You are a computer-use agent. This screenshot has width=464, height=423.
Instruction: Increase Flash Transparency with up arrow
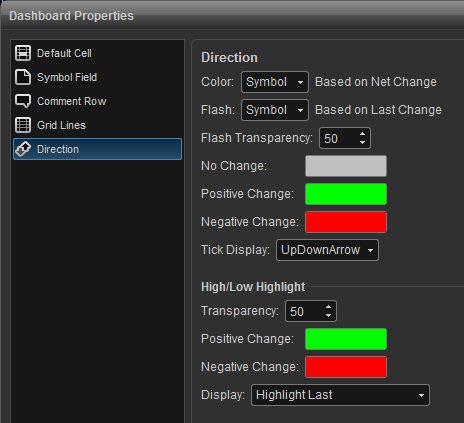point(363,134)
